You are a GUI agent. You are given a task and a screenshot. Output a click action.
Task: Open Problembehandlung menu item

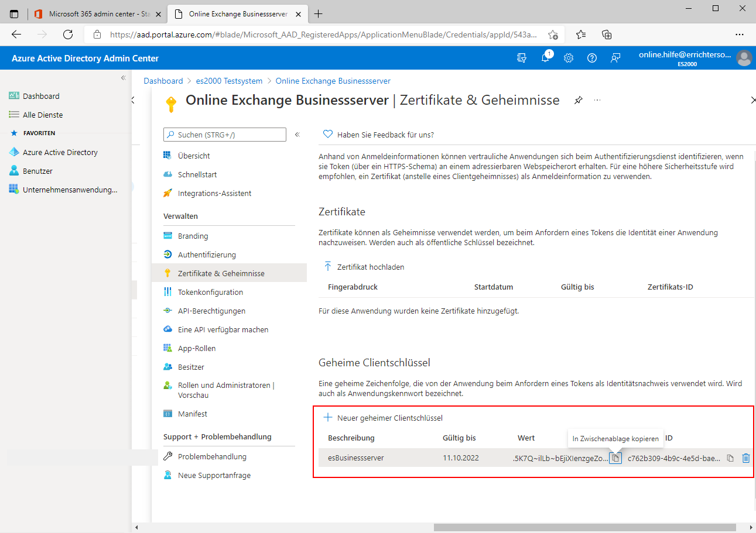tap(212, 456)
